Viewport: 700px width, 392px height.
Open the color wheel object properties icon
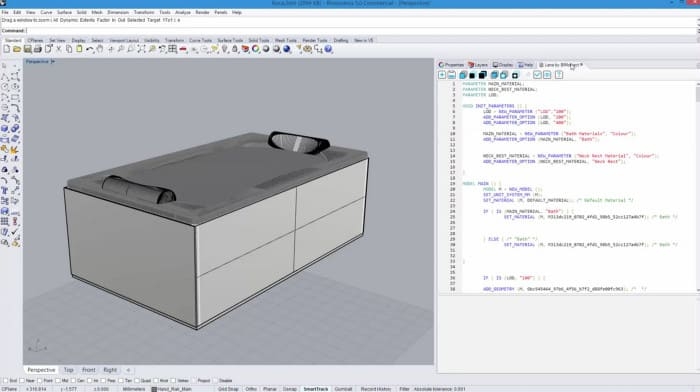(x=256, y=49)
